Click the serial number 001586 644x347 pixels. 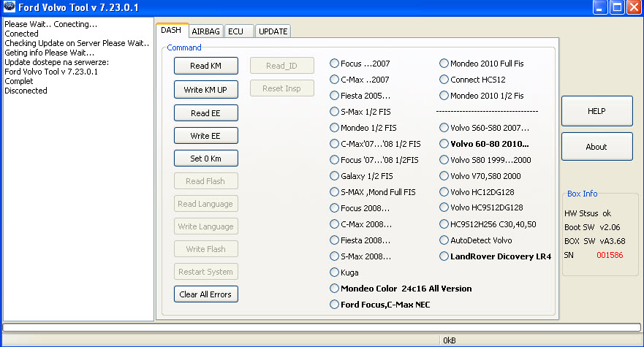610,255
